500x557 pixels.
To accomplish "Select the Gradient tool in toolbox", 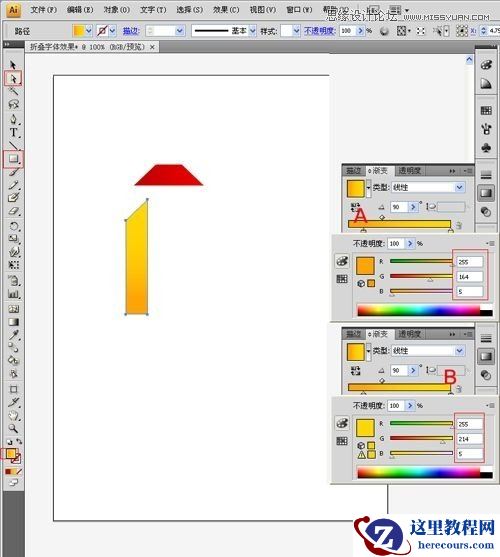I will 13,322.
